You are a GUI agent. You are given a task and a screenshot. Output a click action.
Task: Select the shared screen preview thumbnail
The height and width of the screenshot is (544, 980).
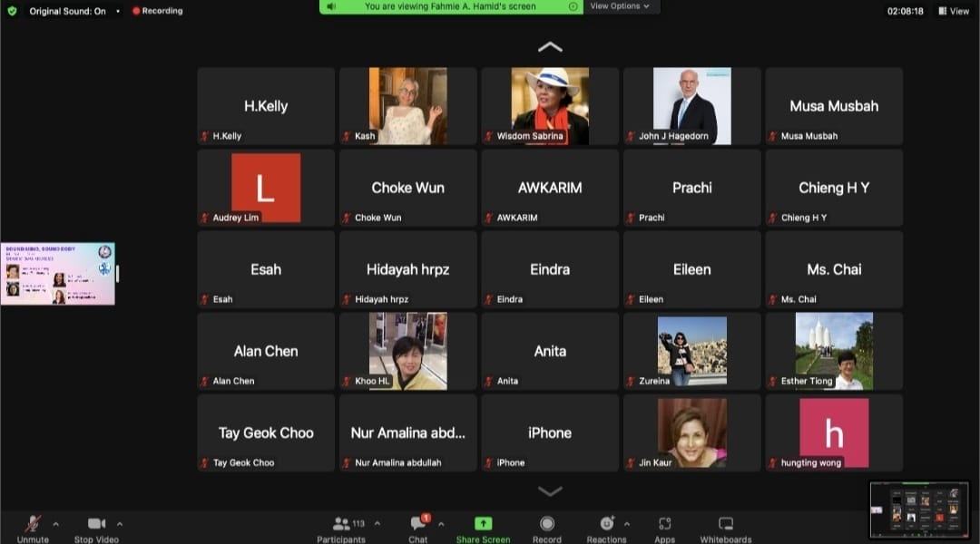point(58,273)
